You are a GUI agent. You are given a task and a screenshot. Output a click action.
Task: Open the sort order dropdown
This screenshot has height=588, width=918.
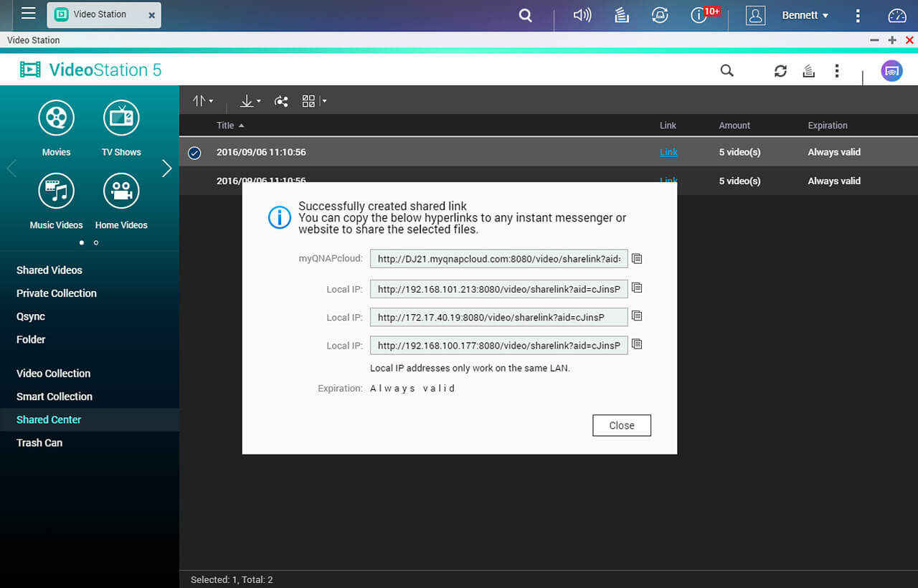pos(203,101)
